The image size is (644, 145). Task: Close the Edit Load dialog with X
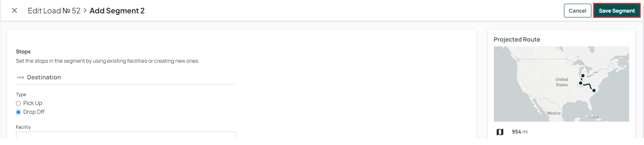coord(14,10)
